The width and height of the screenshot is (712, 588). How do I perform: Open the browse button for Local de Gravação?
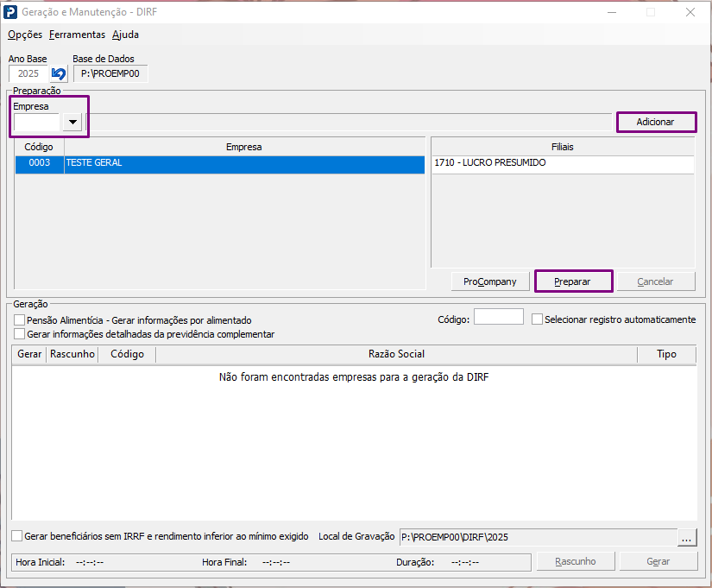point(687,538)
